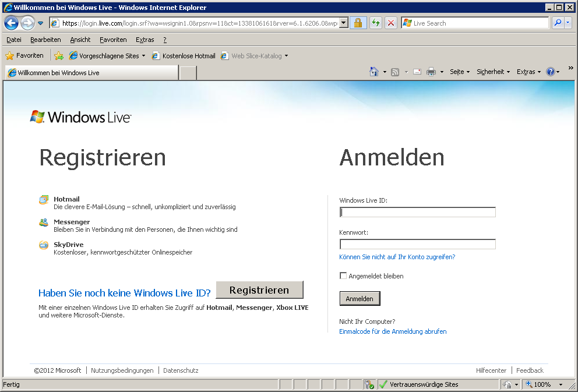Image resolution: width=578 pixels, height=392 pixels.
Task: Enable the Angemeldet bleiben checkbox
Action: tap(343, 276)
